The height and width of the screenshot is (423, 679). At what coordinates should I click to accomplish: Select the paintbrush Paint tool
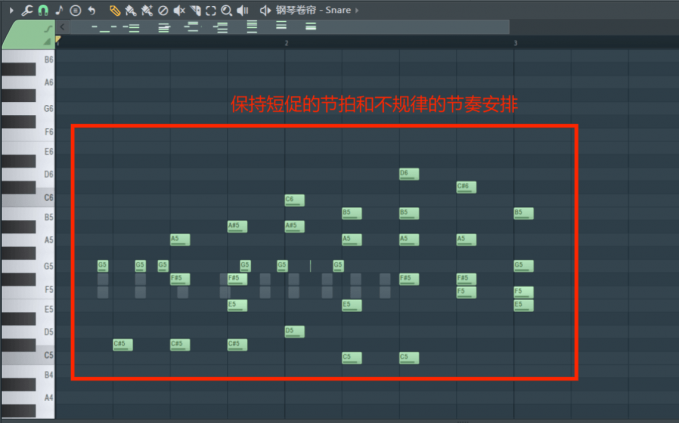coord(130,10)
